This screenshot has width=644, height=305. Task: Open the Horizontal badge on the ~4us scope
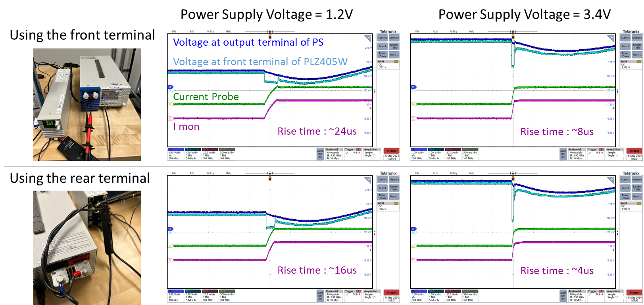(577, 296)
